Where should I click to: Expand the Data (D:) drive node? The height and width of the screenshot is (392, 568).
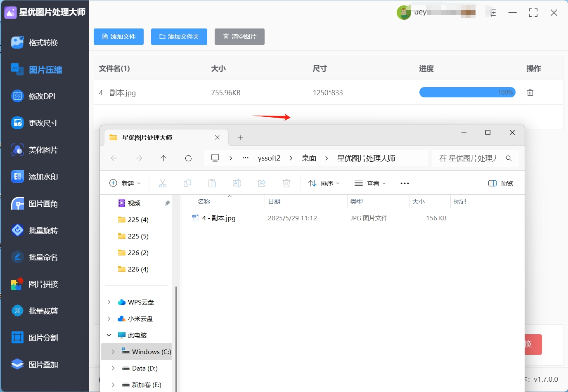(x=113, y=368)
